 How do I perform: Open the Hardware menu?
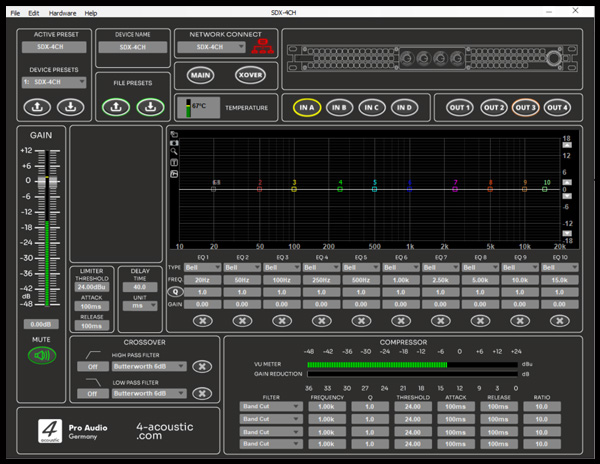tap(62, 13)
